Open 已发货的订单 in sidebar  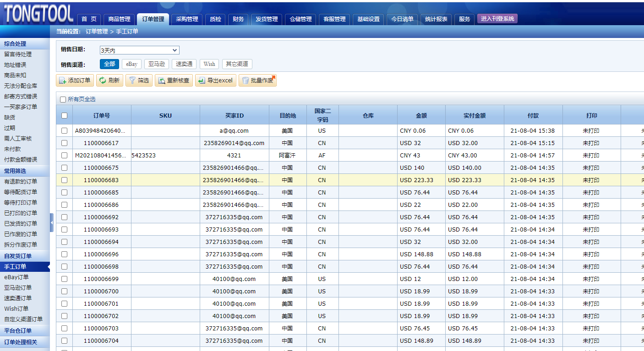[21, 224]
